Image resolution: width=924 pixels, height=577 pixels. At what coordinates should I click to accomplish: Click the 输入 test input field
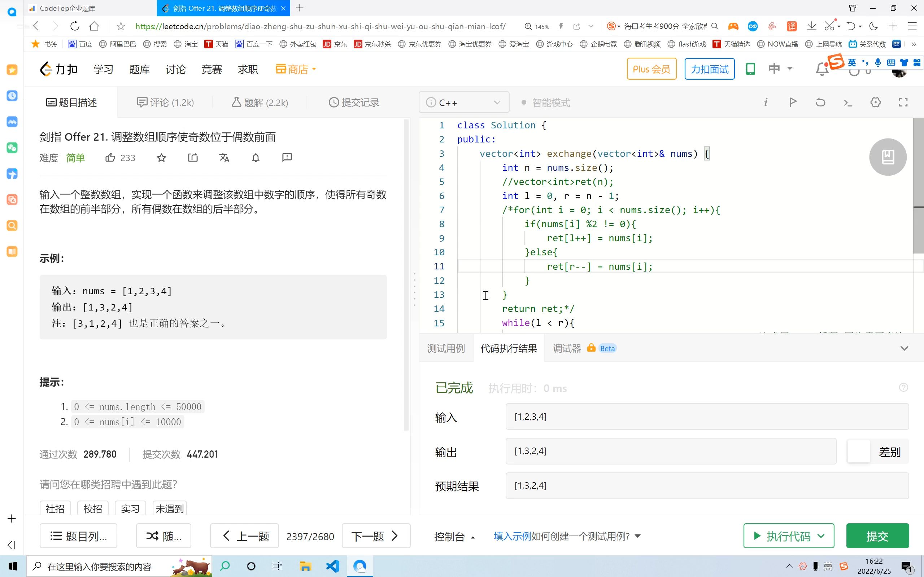click(706, 416)
